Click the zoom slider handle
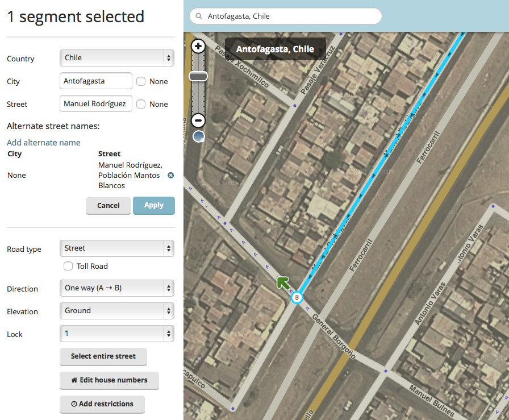The width and height of the screenshot is (509, 420). 198,76
